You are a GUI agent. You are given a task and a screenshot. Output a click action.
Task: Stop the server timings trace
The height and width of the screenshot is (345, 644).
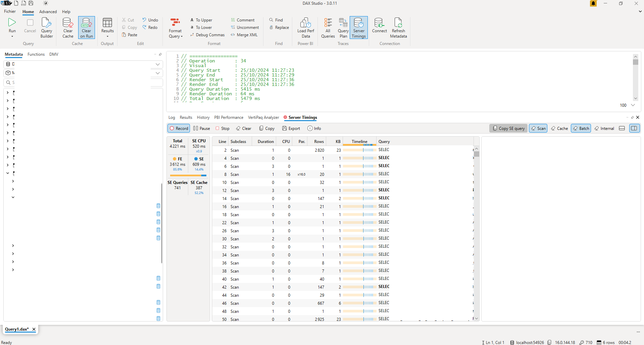coord(222,129)
